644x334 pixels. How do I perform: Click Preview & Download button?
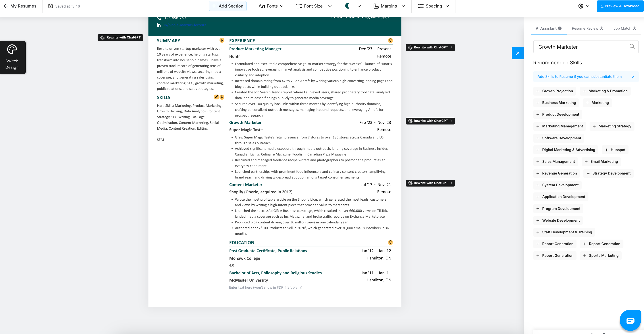tap(620, 6)
